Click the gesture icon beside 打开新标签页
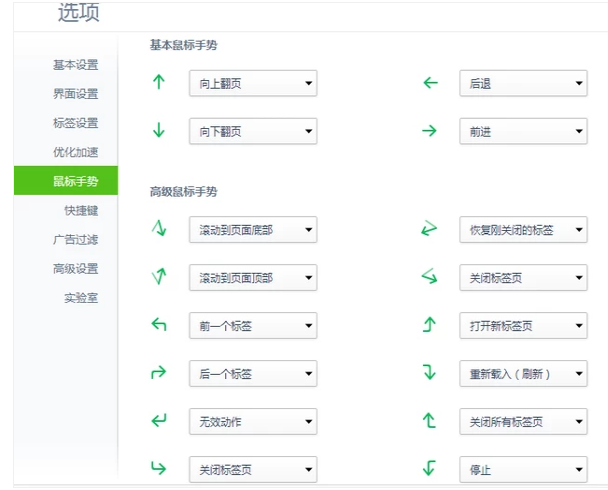 coord(431,325)
